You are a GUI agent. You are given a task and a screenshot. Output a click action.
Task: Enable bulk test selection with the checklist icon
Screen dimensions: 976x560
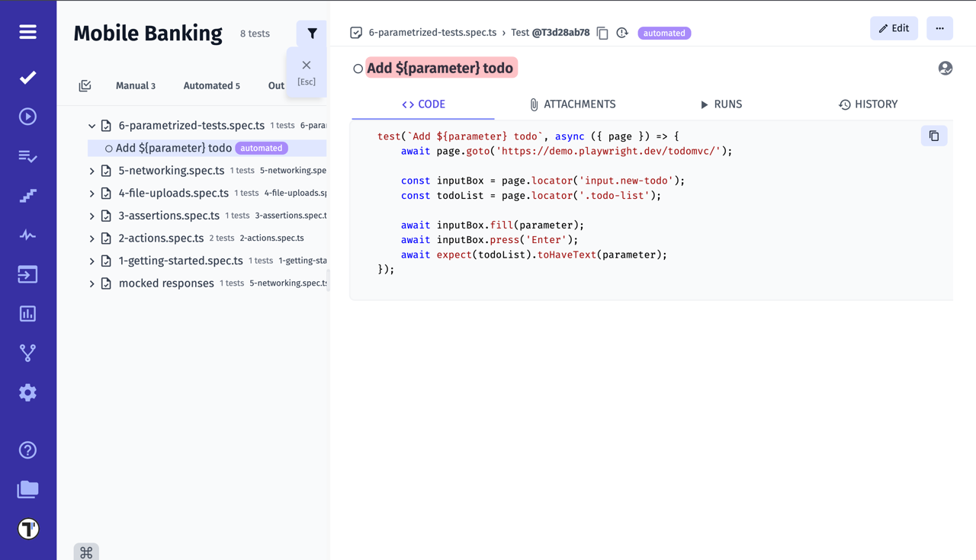pyautogui.click(x=85, y=85)
